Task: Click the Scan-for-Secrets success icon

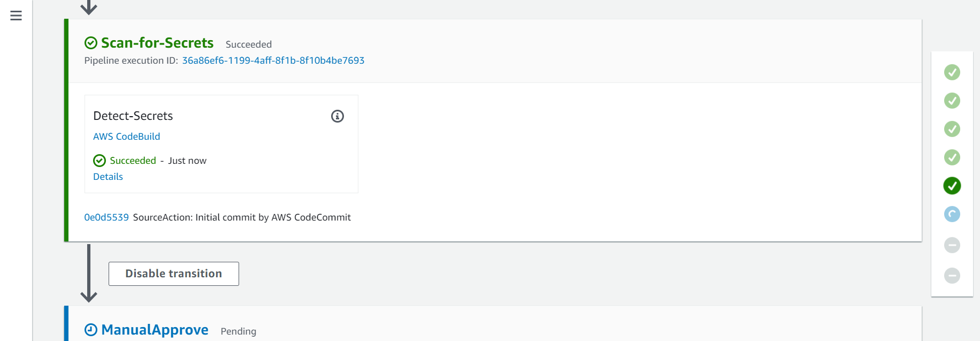Action: click(91, 43)
